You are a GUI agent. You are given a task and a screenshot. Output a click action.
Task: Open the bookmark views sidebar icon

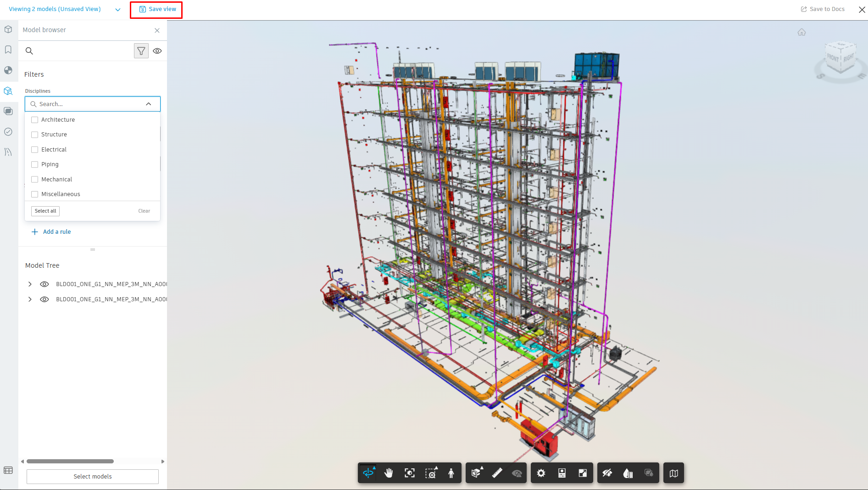[8, 50]
